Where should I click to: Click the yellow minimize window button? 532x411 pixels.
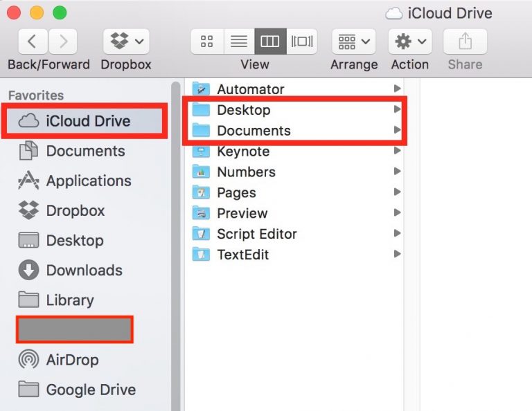coord(37,13)
